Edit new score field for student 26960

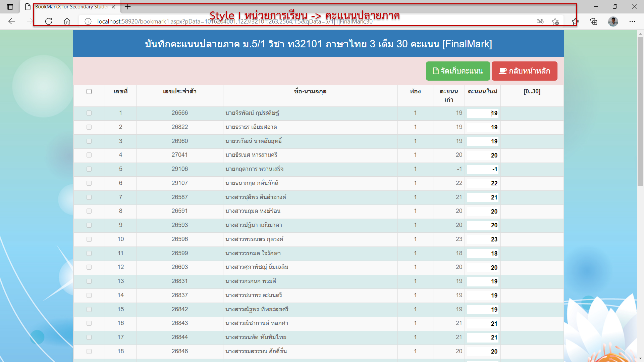click(482, 141)
